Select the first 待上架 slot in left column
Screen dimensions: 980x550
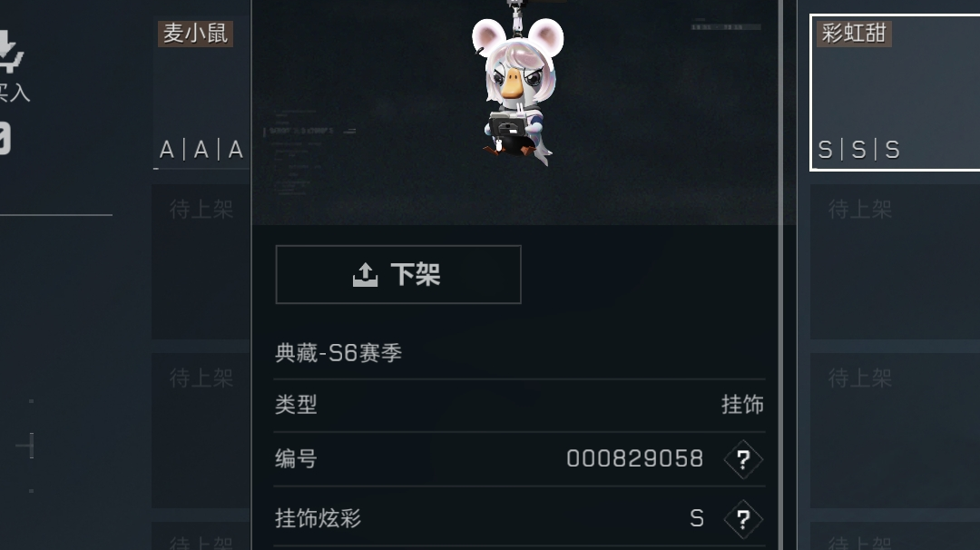click(x=201, y=262)
